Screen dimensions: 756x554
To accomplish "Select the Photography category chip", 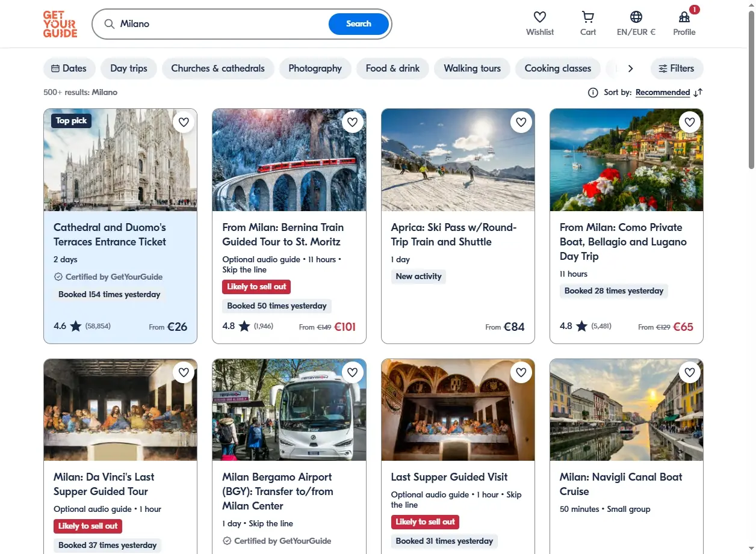I will tap(315, 69).
